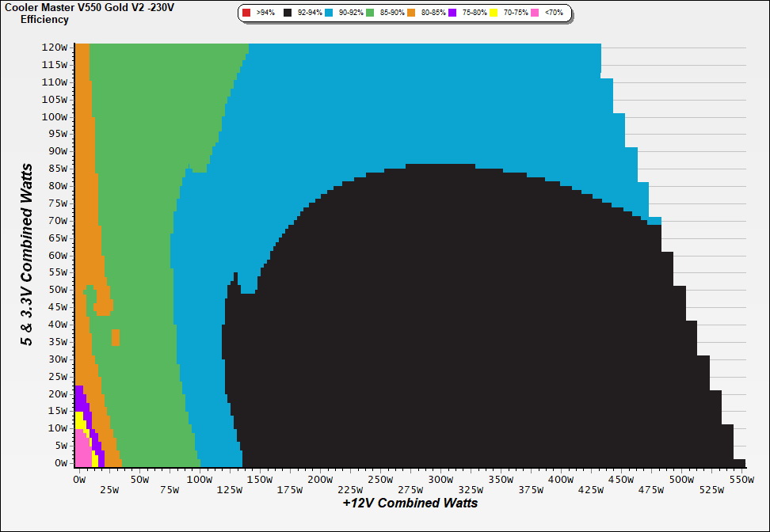The image size is (770, 532).
Task: Click the 120W label on y-axis
Action: pyautogui.click(x=55, y=47)
